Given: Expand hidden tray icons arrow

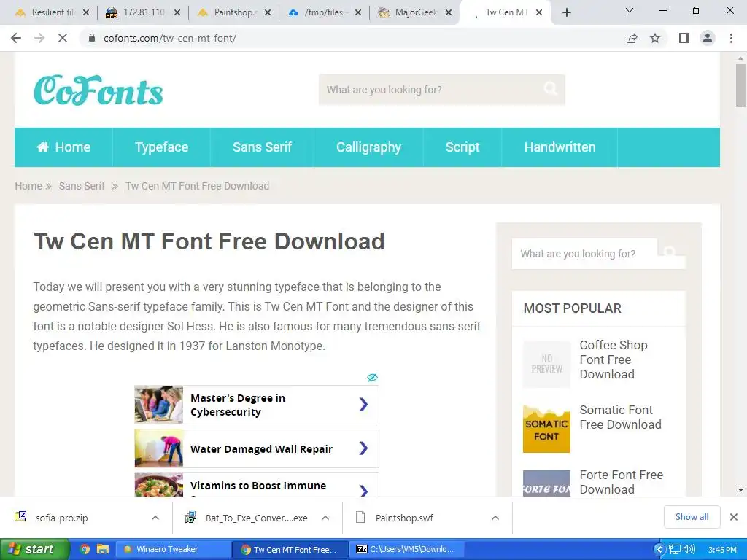Looking at the screenshot, I should [659, 550].
